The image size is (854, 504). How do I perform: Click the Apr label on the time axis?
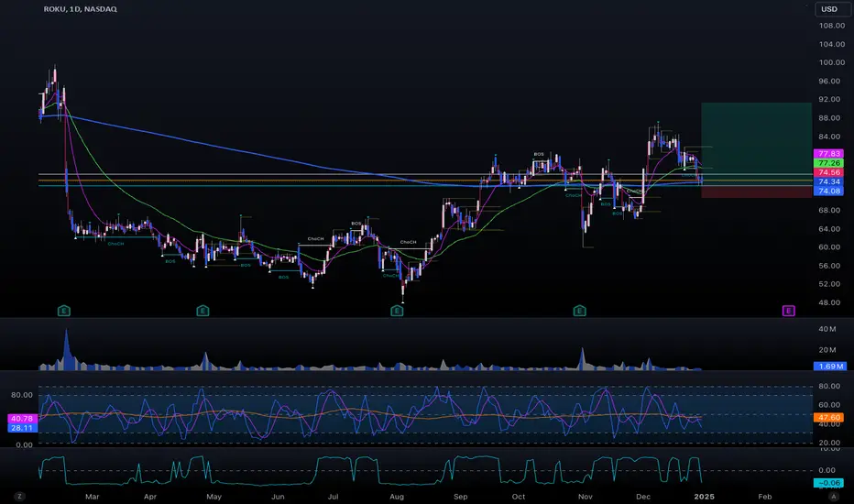[x=149, y=497]
